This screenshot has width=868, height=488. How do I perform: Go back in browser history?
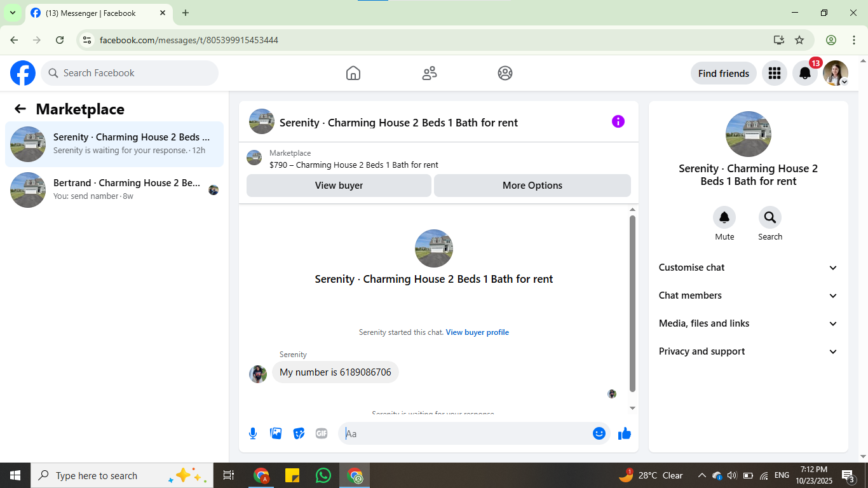pos(14,40)
